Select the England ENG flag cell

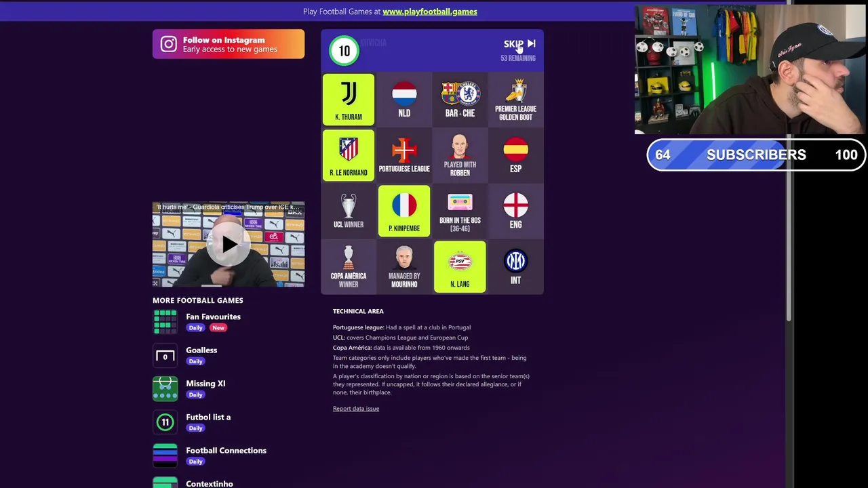(x=515, y=211)
